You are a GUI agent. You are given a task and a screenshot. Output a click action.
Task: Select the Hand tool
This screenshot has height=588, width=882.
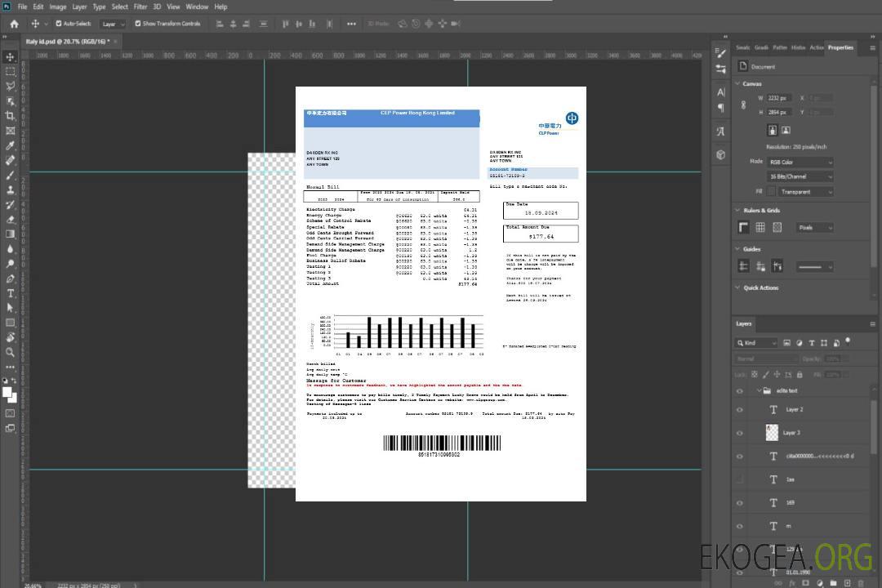click(10, 337)
